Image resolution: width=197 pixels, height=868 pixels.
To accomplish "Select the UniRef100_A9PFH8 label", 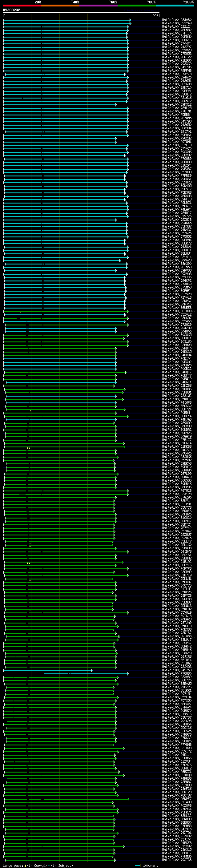I will click(177, 71).
